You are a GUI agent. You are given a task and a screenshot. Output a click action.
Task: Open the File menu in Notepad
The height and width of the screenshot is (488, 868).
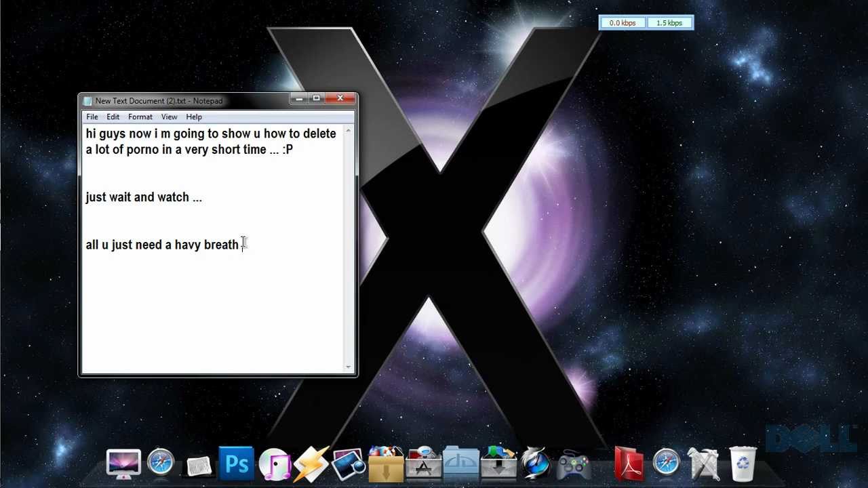click(92, 117)
